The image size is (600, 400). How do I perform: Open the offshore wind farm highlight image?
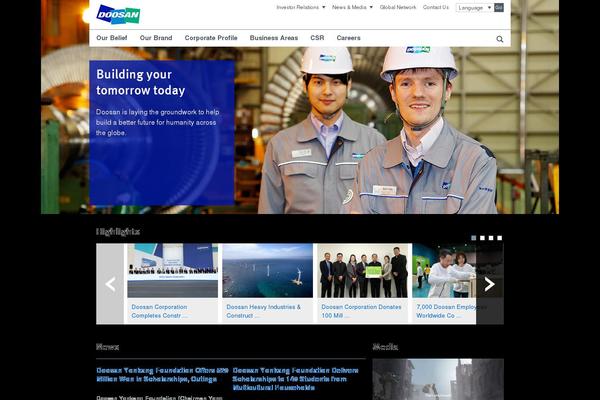click(267, 271)
